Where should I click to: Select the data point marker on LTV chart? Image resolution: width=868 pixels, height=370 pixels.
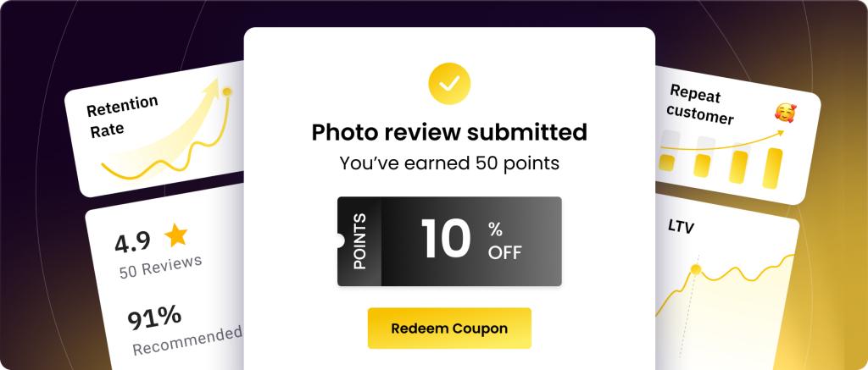pos(696,269)
